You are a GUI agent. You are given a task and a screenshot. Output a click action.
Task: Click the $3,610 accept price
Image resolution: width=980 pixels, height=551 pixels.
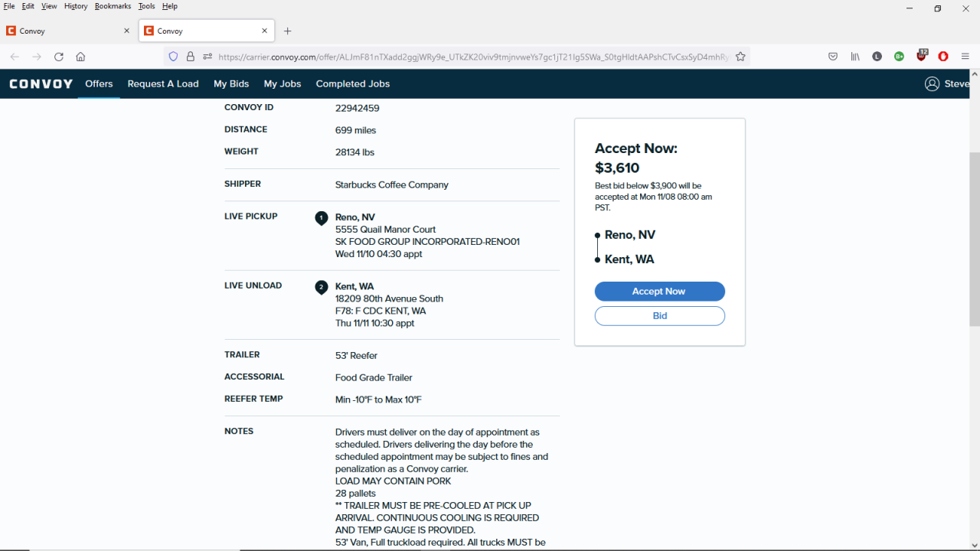(x=617, y=168)
